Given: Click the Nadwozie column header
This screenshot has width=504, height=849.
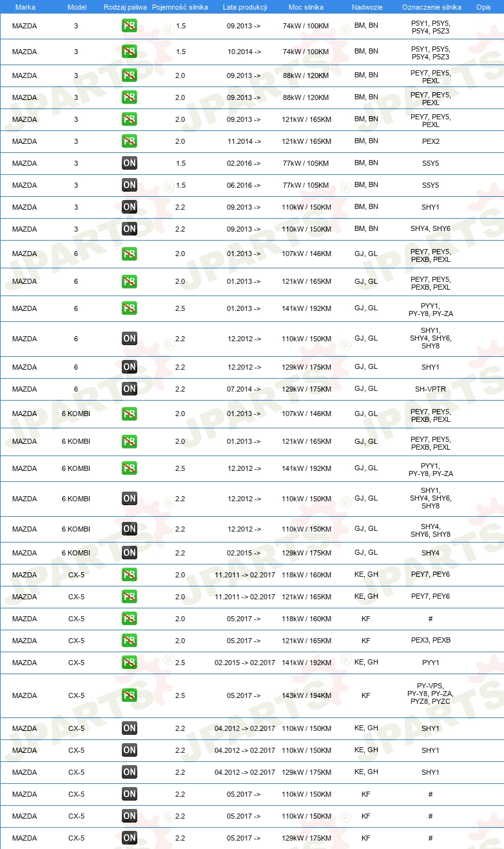Looking at the screenshot, I should click(x=366, y=7).
